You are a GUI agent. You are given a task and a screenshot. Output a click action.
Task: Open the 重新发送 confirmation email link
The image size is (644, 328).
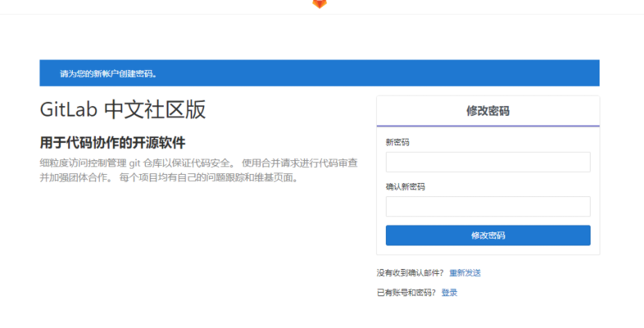point(465,273)
